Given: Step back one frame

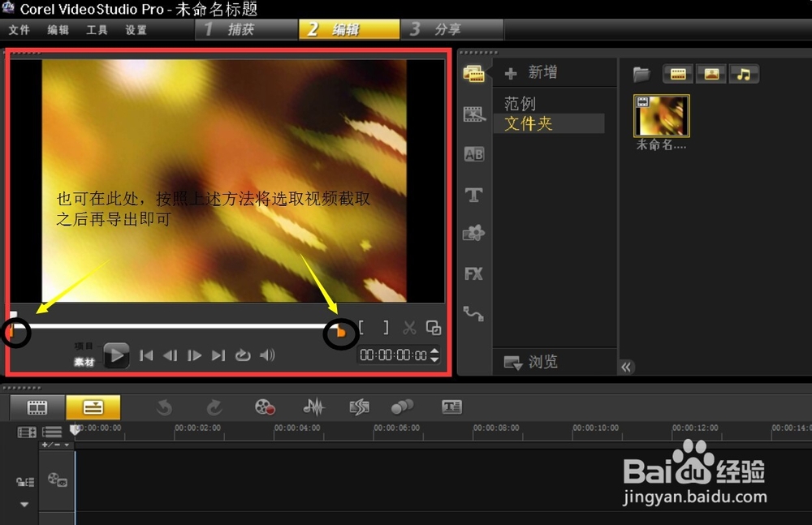Looking at the screenshot, I should coord(170,355).
